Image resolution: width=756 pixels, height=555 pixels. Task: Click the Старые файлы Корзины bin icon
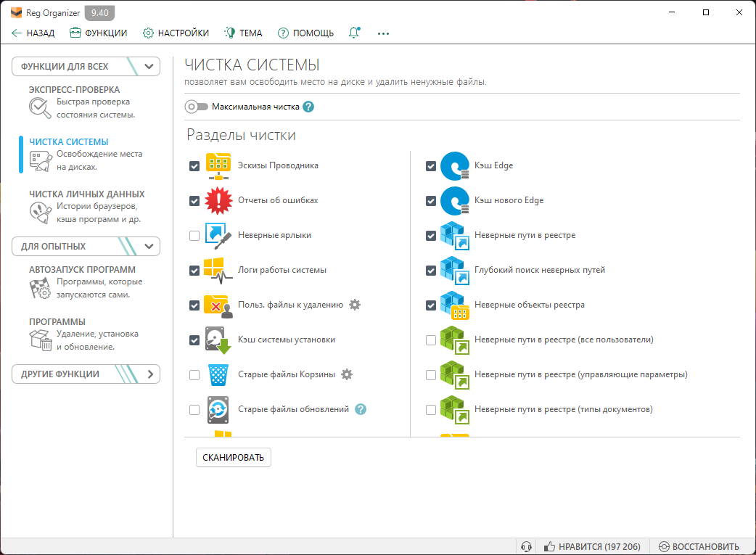click(218, 374)
